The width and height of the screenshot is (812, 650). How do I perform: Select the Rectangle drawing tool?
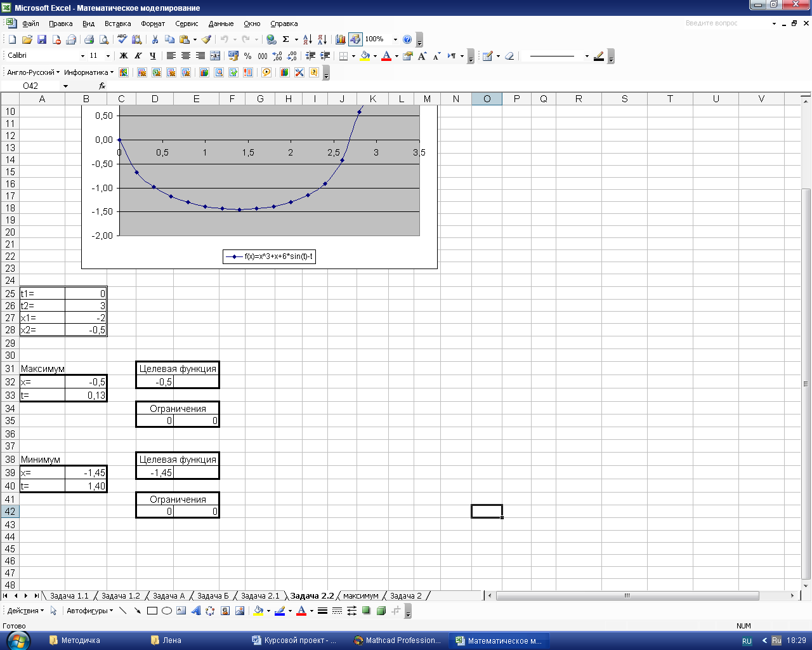152,611
